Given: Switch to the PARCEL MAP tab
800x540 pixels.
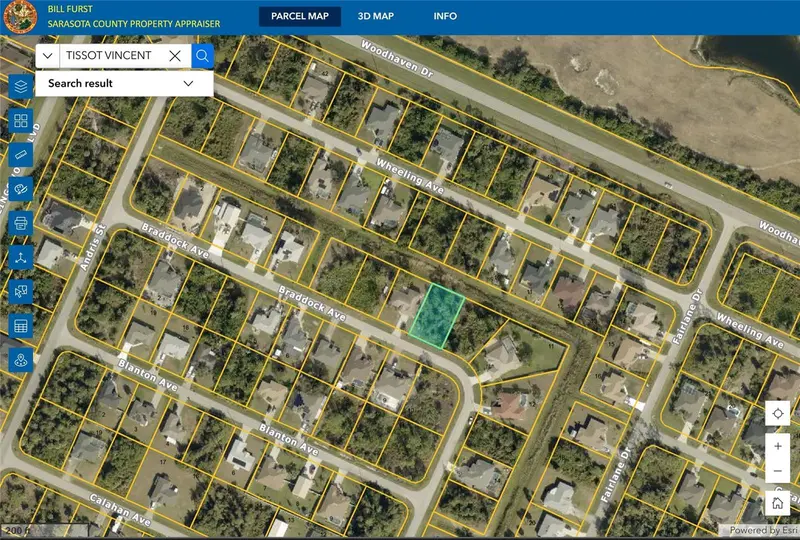Looking at the screenshot, I should tap(300, 16).
